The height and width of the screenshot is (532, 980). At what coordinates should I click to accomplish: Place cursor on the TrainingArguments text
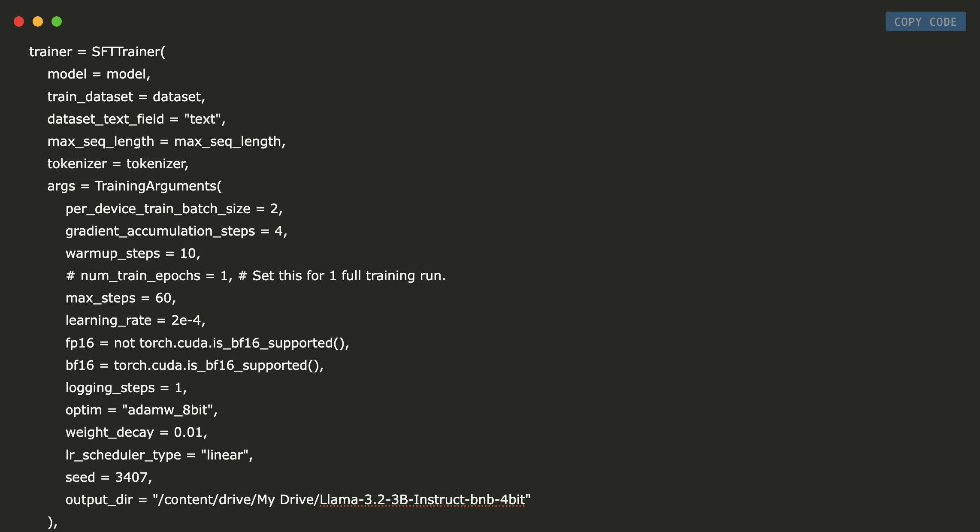(156, 186)
